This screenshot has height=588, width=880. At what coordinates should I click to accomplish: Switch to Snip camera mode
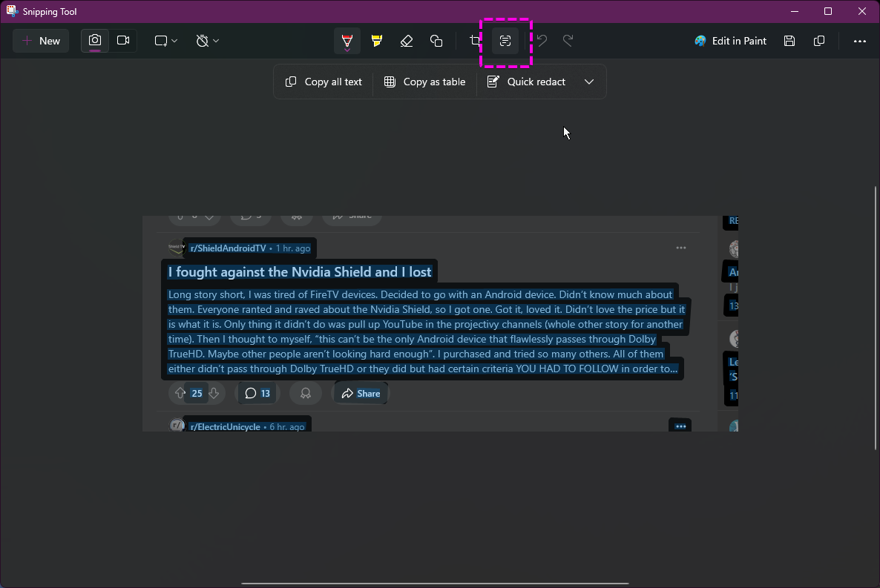point(95,40)
